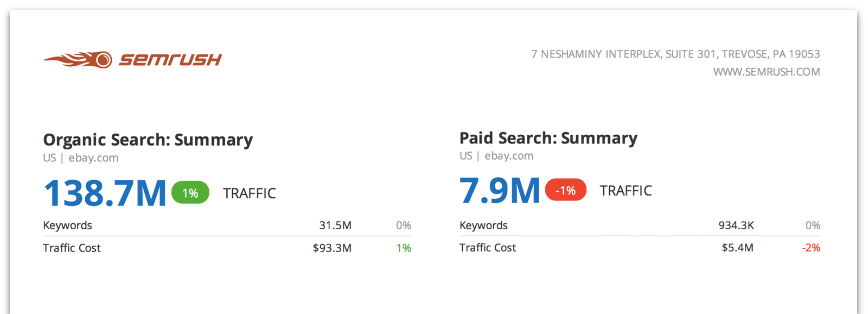The height and width of the screenshot is (314, 868).
Task: Click the 138.7M organic traffic figure
Action: (105, 193)
